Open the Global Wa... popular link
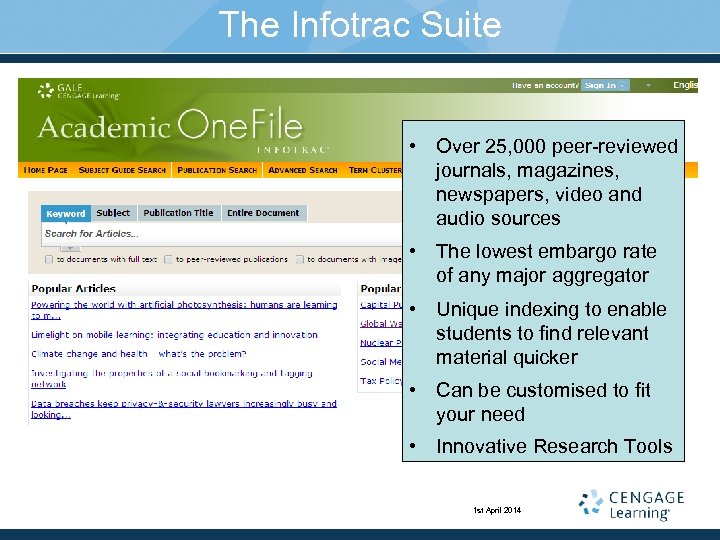 pos(381,324)
